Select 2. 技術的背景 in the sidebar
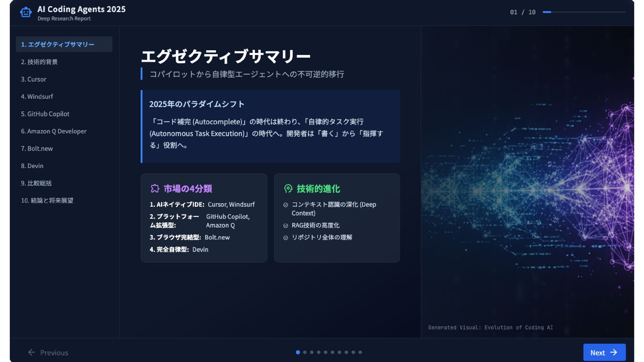The width and height of the screenshot is (644, 362). click(39, 62)
